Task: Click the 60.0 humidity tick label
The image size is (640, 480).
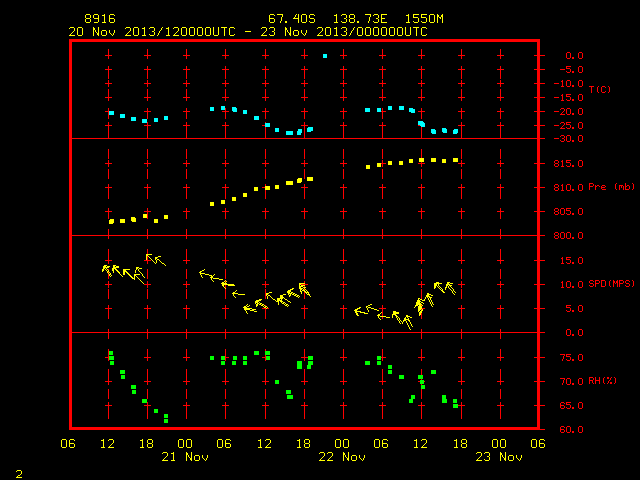Action: (x=571, y=429)
